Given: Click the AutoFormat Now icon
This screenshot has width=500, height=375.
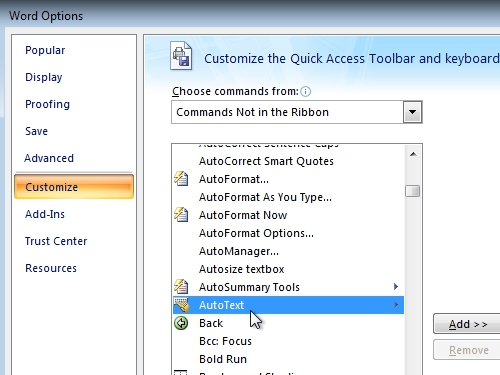Looking at the screenshot, I should pyautogui.click(x=181, y=215).
